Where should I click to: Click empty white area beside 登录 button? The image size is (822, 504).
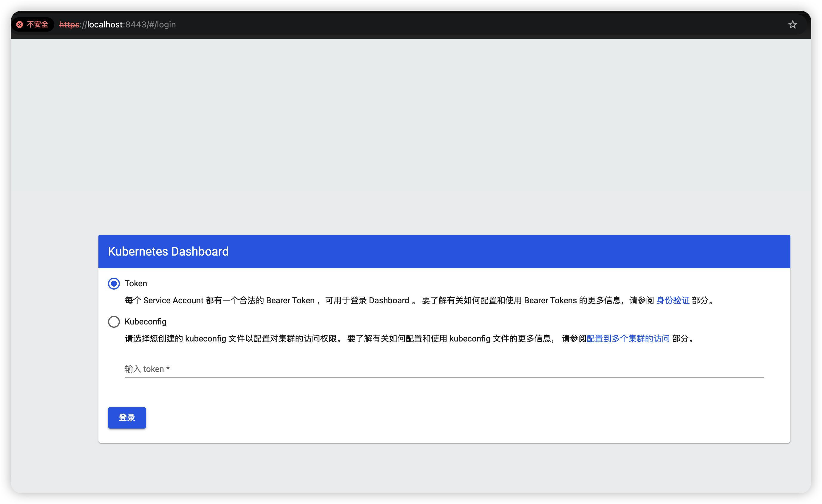[x=434, y=418]
